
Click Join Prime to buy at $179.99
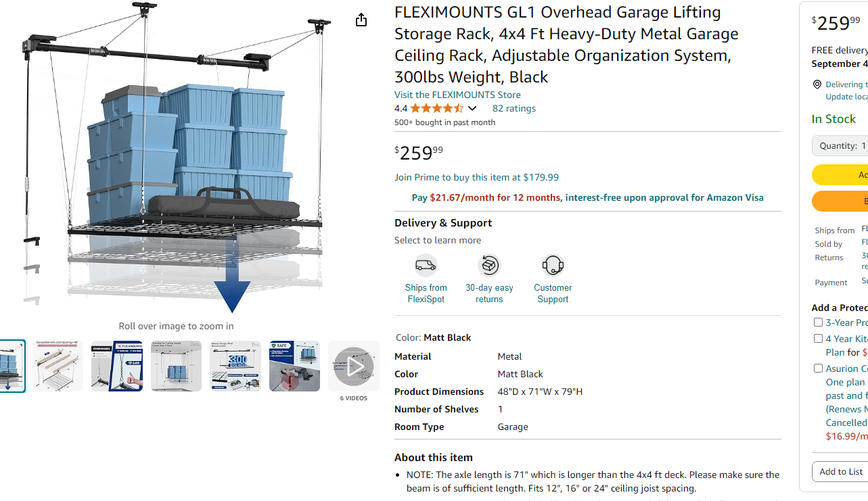tap(476, 177)
